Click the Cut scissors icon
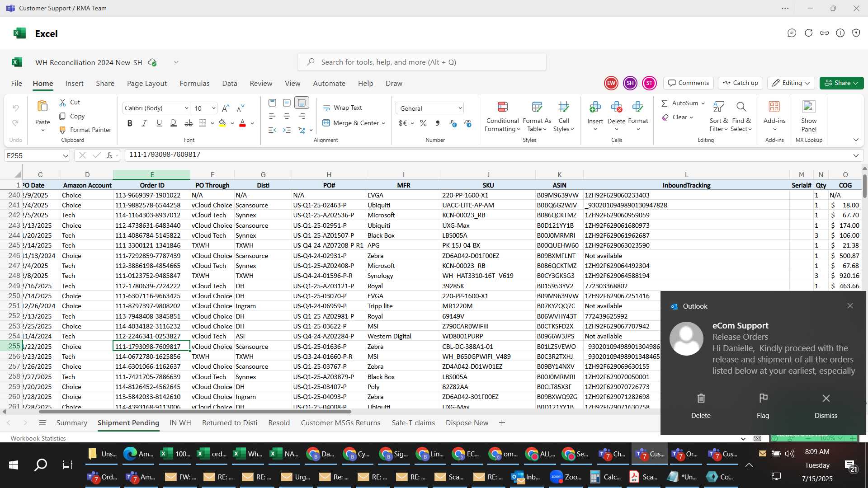 click(x=62, y=103)
